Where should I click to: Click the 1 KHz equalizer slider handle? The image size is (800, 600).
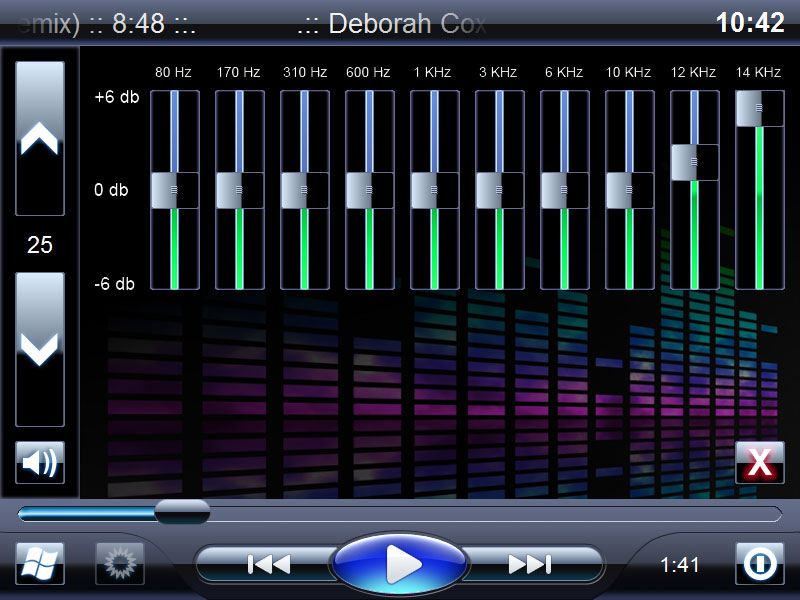[435, 190]
